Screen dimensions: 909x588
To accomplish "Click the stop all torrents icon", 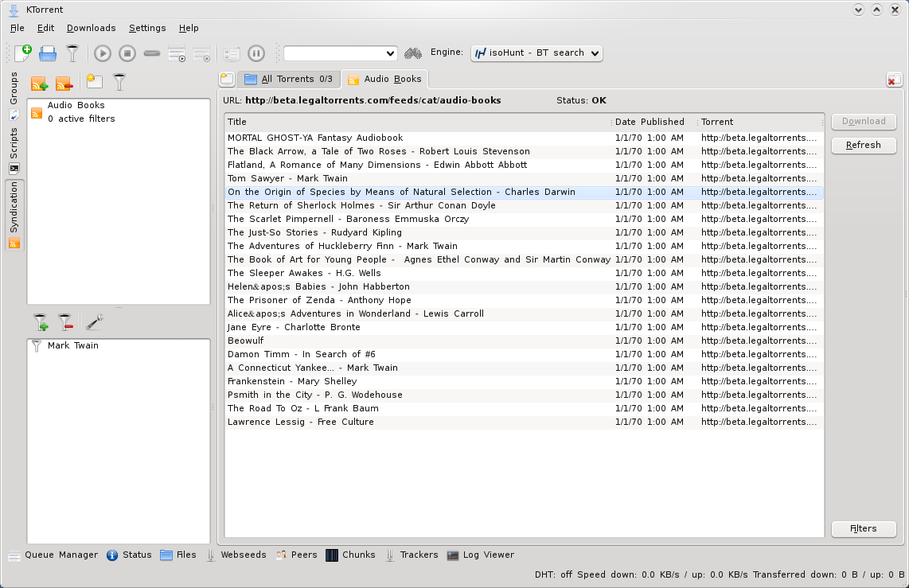I will click(201, 53).
